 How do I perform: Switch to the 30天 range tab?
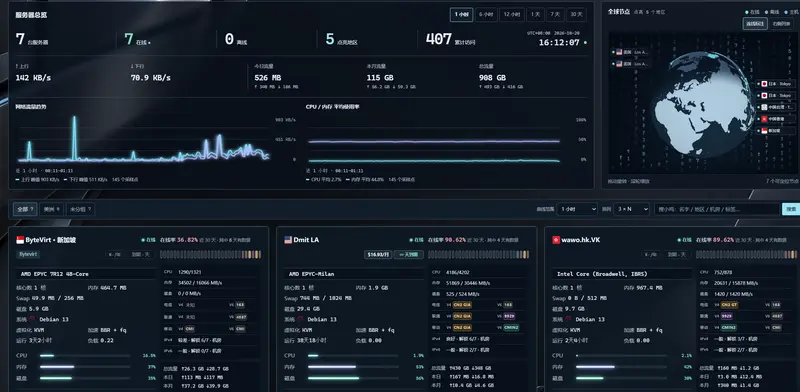pyautogui.click(x=576, y=15)
